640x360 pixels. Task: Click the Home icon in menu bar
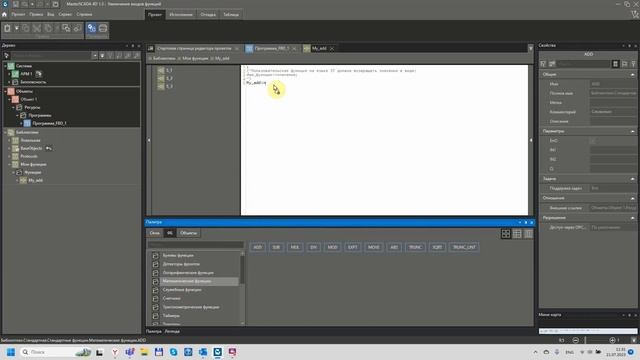4,14
